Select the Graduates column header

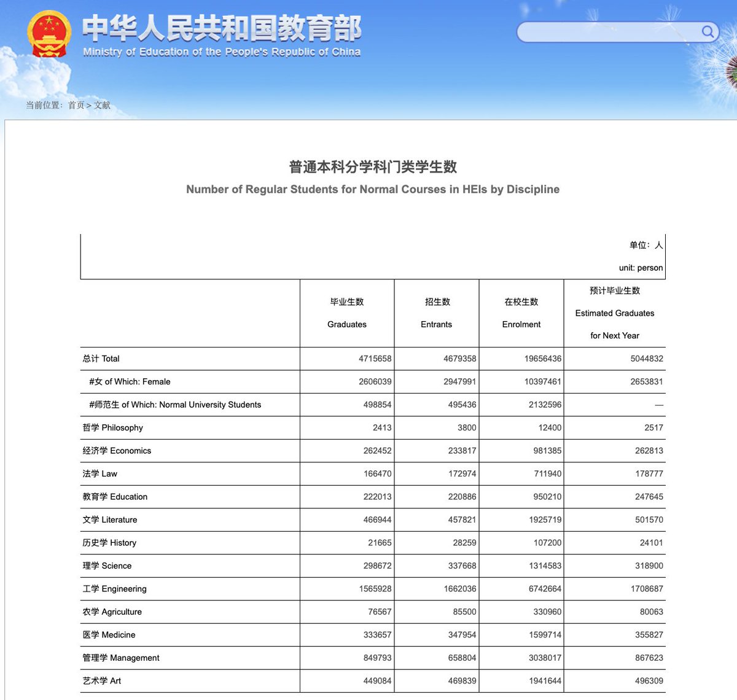(x=347, y=313)
